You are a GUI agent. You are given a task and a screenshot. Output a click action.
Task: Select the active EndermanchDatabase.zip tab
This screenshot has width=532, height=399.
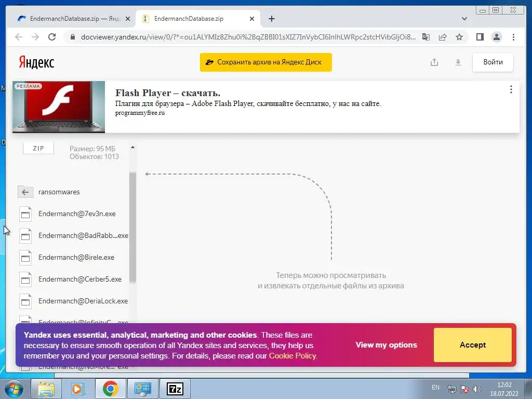click(198, 19)
